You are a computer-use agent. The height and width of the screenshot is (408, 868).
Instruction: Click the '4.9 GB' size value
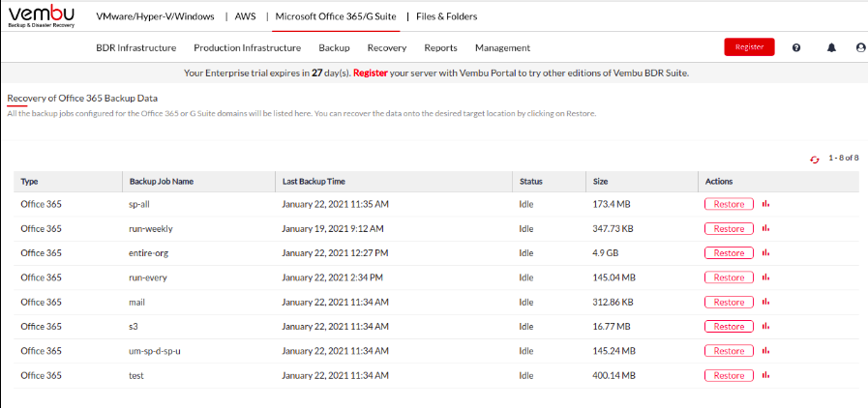(606, 252)
